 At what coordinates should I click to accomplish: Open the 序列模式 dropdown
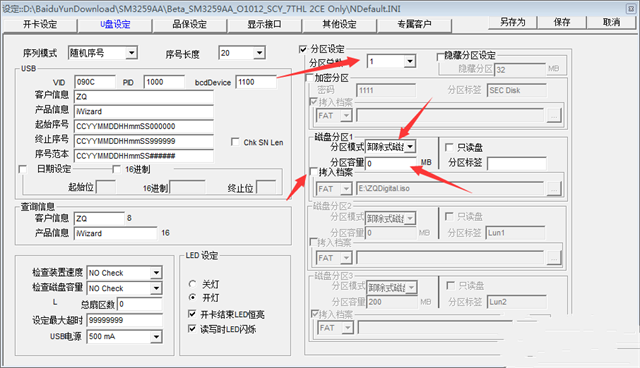pos(131,53)
